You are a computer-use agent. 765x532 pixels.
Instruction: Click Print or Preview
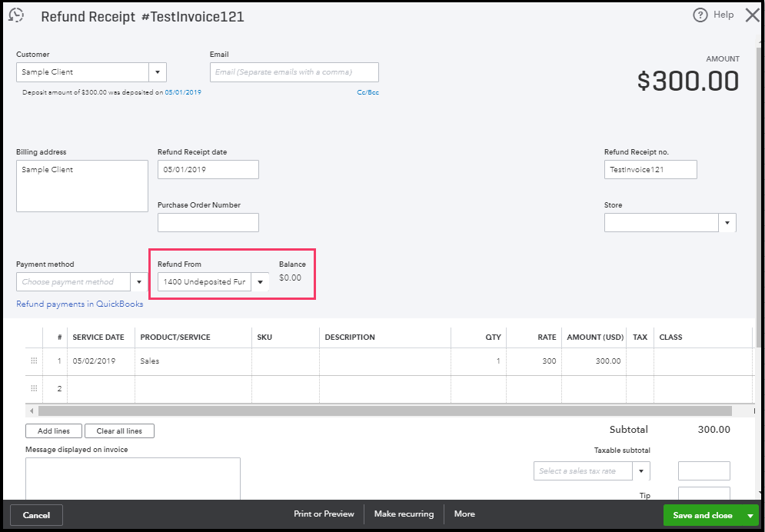point(324,514)
